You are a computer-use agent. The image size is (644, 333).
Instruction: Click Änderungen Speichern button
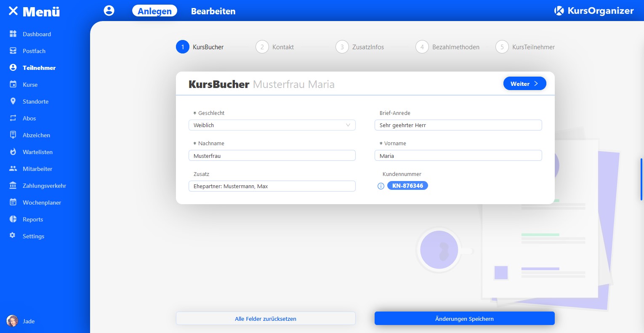pyautogui.click(x=464, y=319)
